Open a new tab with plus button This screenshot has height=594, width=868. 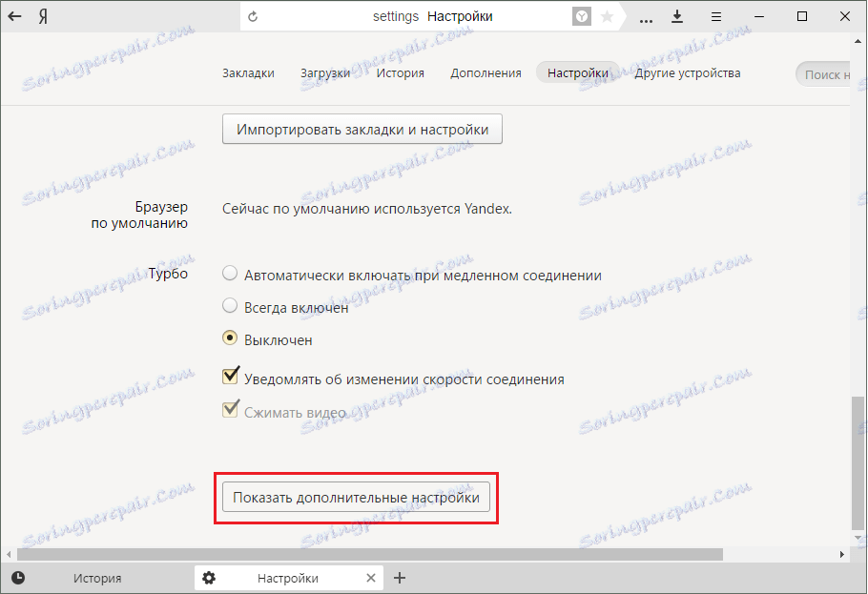[400, 578]
